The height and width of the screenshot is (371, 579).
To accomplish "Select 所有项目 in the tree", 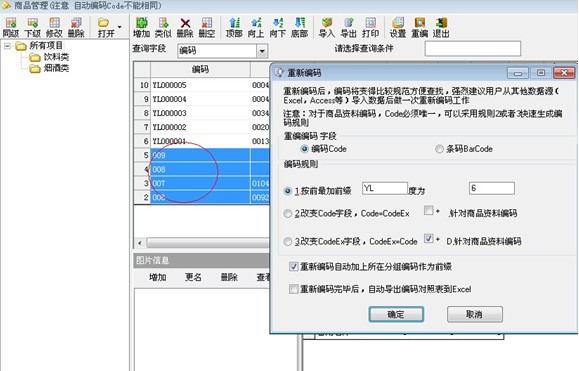I will pyautogui.click(x=46, y=46).
